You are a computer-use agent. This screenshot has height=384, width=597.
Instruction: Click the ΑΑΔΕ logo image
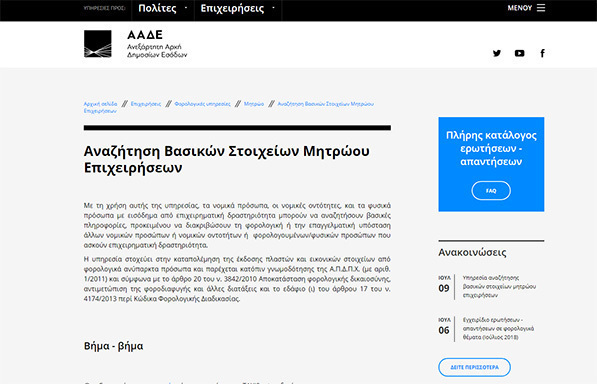pyautogui.click(x=98, y=44)
